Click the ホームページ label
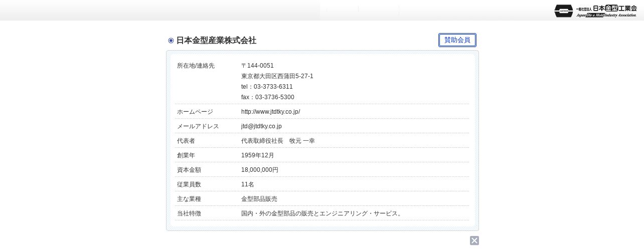The width and height of the screenshot is (644, 250). pyautogui.click(x=195, y=112)
